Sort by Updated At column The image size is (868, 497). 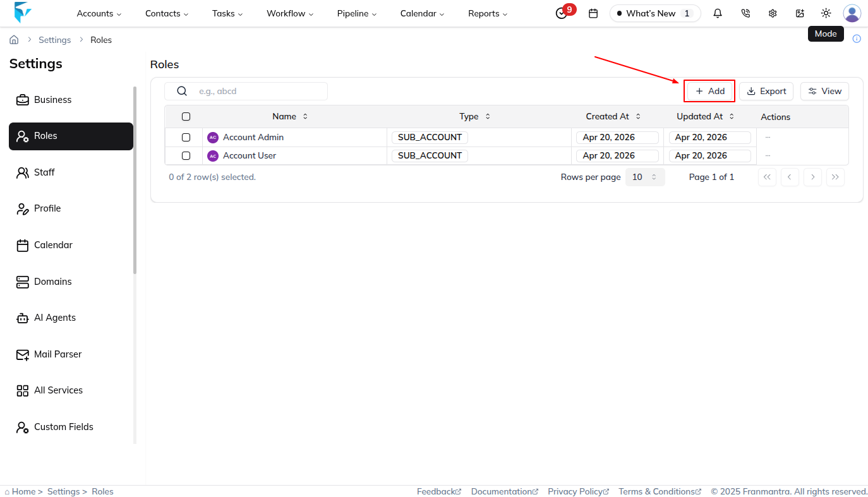point(705,117)
